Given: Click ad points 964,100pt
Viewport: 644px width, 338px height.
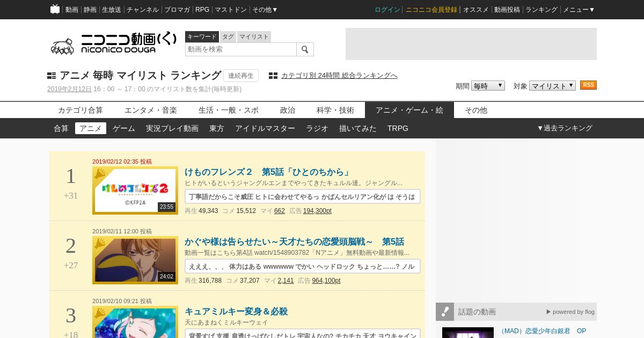Looking at the screenshot, I should coord(326,281).
